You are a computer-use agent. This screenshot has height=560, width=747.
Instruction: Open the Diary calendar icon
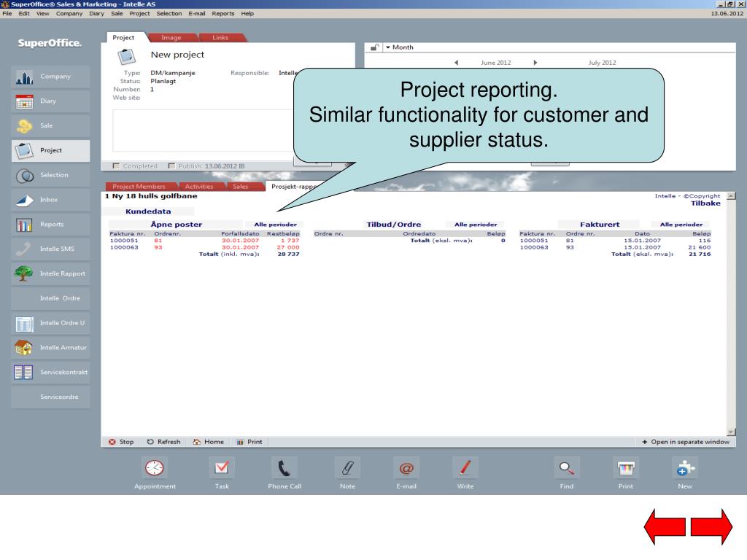point(24,101)
